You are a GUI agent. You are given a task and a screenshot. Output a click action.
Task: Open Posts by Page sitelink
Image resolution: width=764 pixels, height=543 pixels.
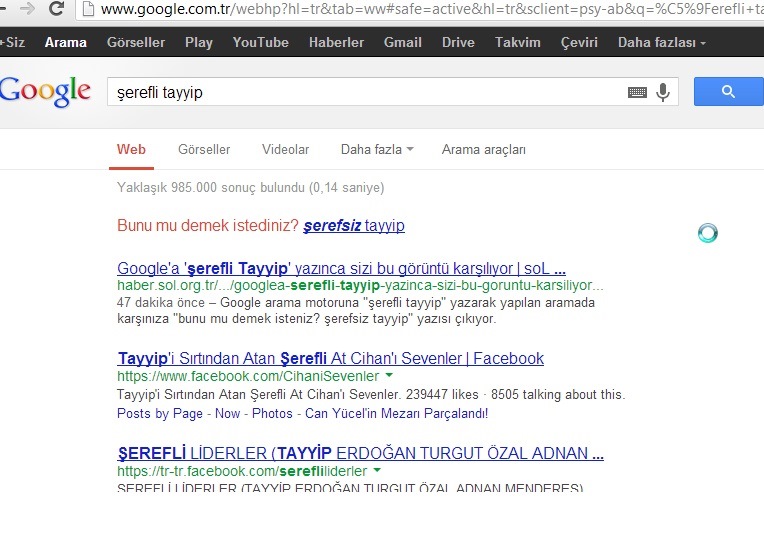[160, 413]
